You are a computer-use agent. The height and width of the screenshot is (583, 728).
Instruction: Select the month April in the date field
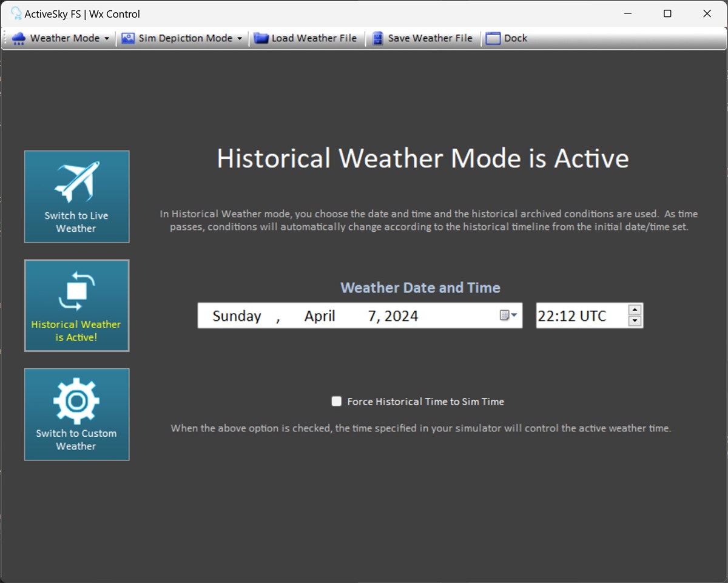click(x=320, y=316)
